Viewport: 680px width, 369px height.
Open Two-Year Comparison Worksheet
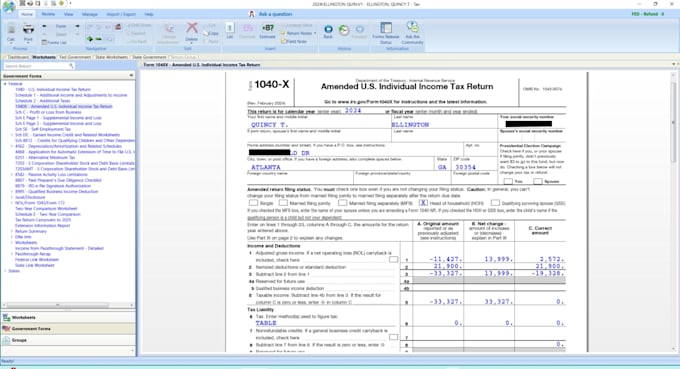pos(46,209)
